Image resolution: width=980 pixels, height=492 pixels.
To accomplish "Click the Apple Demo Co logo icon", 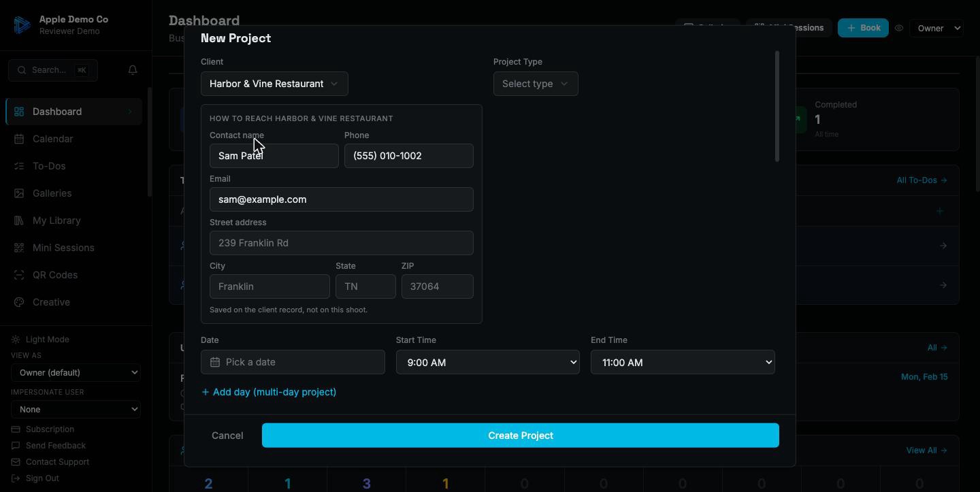I will (22, 25).
